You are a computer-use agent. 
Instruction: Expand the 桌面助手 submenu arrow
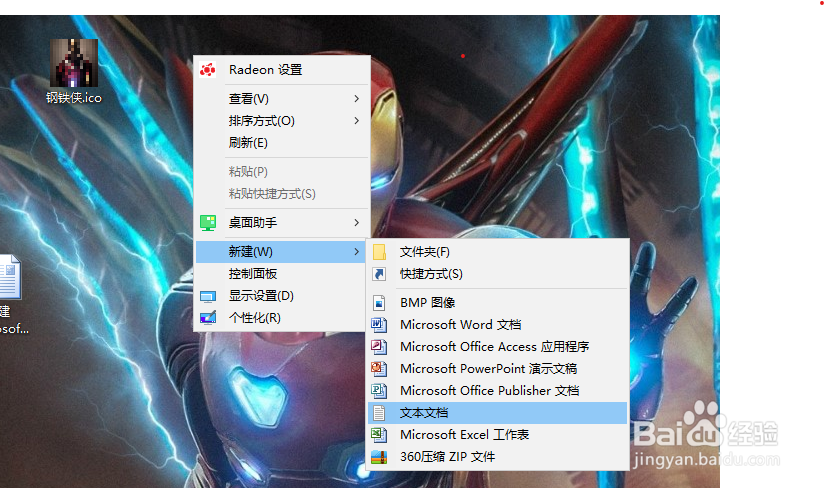coord(357,223)
